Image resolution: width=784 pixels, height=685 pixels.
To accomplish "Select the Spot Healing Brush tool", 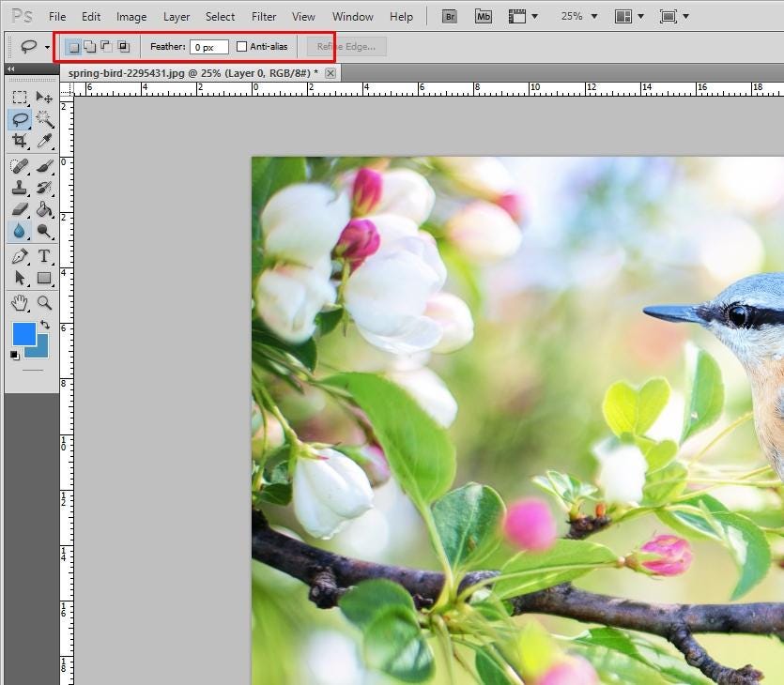I will coord(20,166).
